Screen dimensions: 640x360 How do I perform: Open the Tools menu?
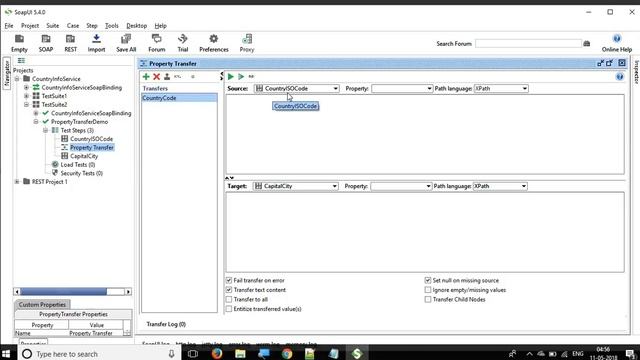[x=111, y=26]
